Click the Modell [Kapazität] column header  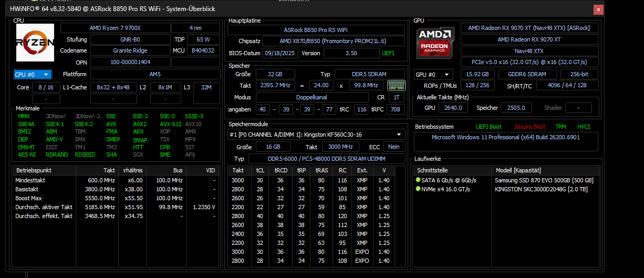pos(545,170)
